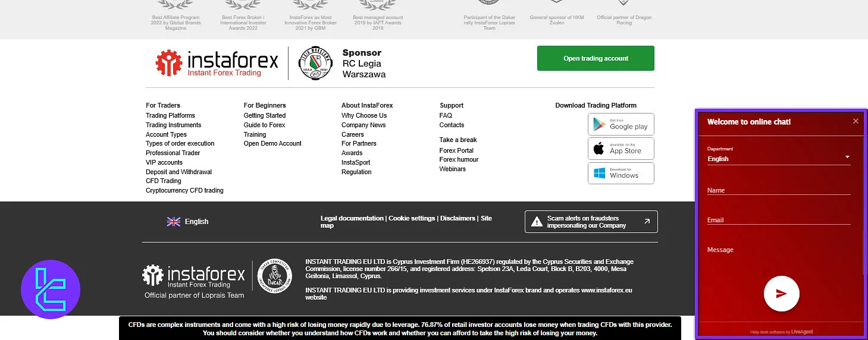This screenshot has height=340, width=868.
Task: Send the chat message with arrow button
Action: click(781, 294)
